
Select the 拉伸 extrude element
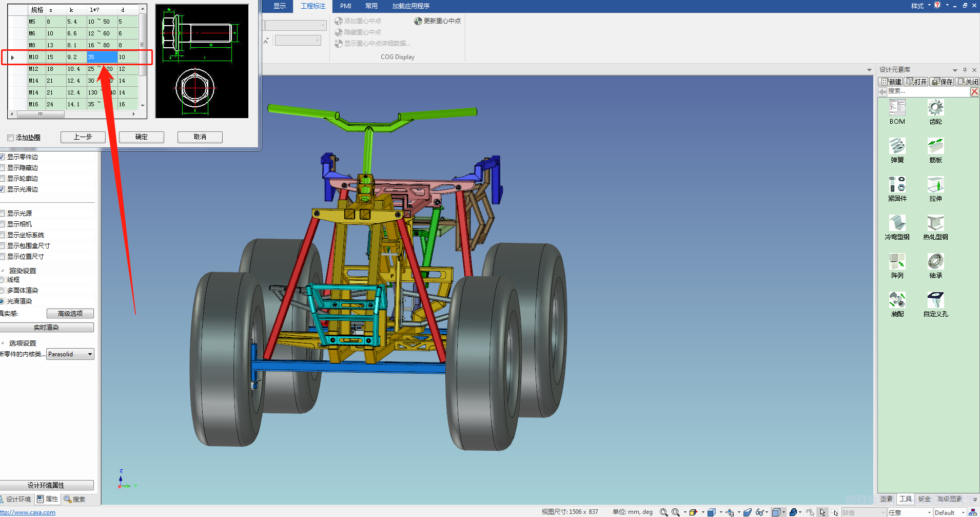(935, 189)
